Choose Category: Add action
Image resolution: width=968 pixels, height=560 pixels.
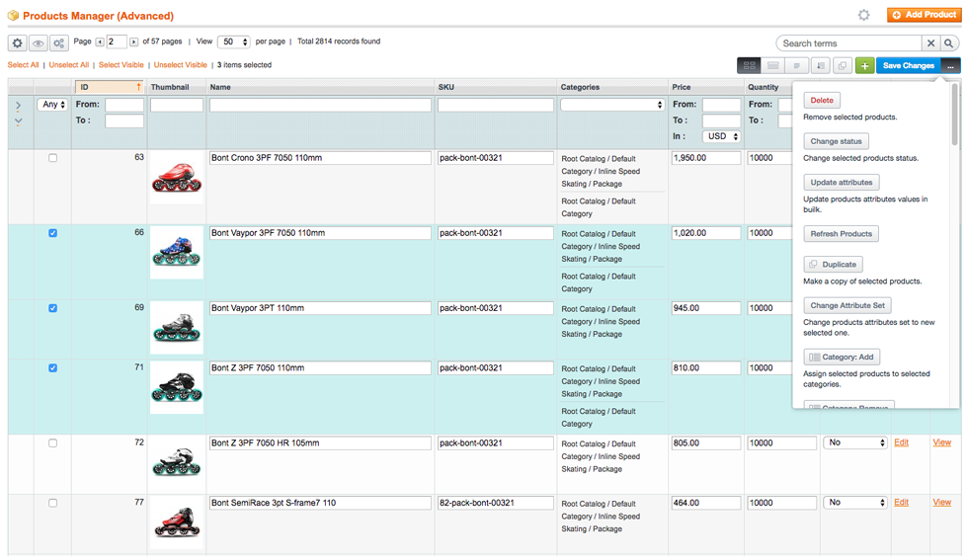pos(842,357)
